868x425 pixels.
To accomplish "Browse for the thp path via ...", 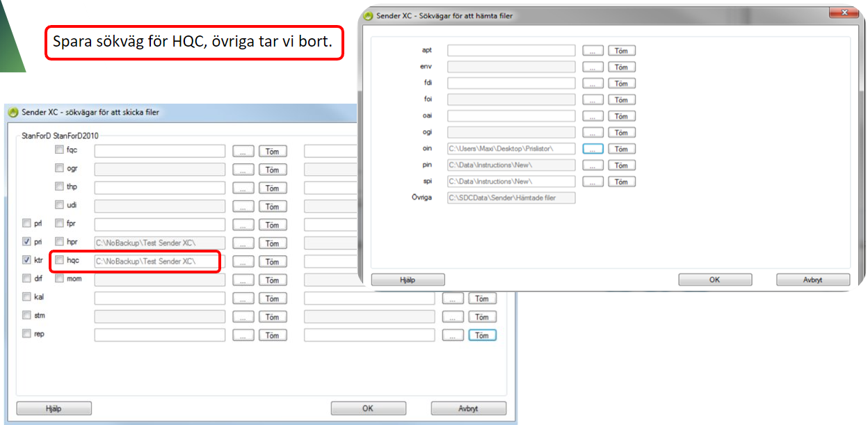I will click(x=243, y=188).
